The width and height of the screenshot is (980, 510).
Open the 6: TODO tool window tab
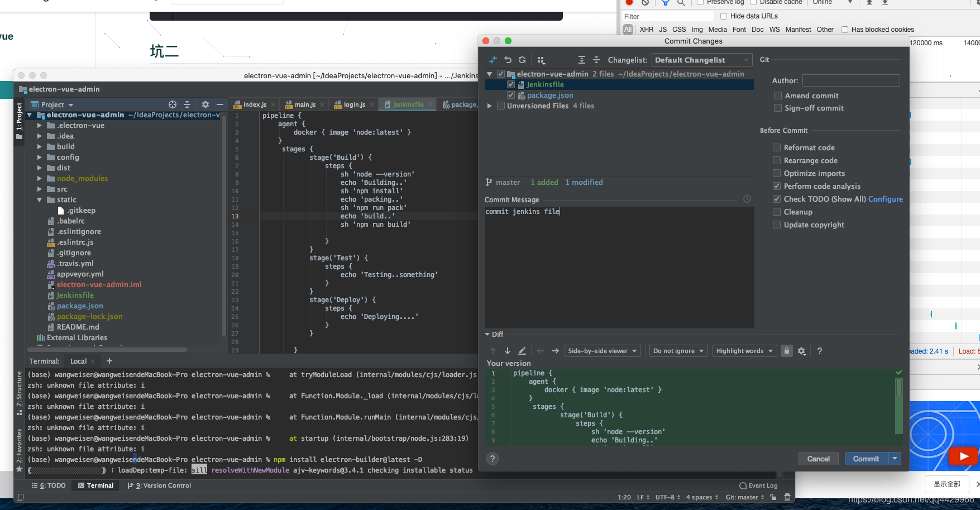[49, 485]
